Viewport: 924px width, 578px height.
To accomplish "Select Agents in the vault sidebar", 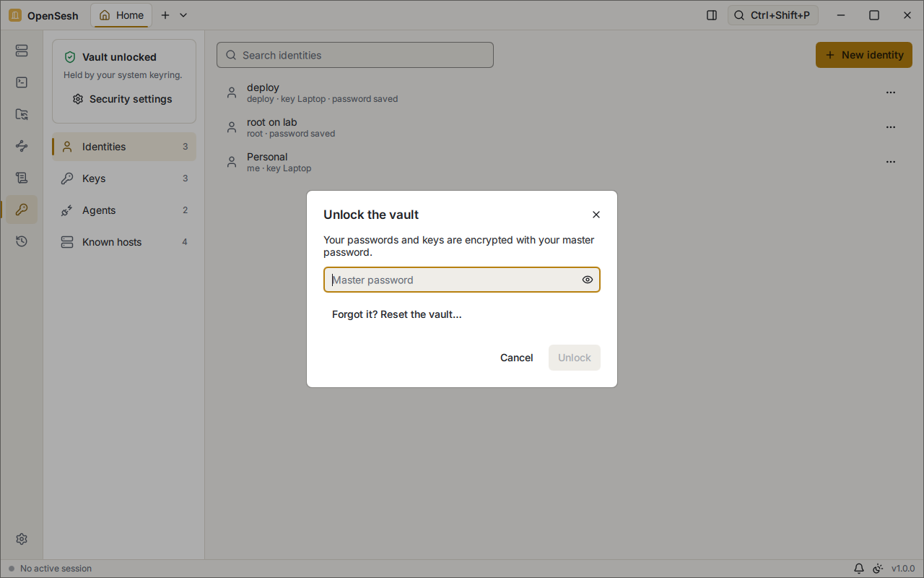I will pos(124,210).
